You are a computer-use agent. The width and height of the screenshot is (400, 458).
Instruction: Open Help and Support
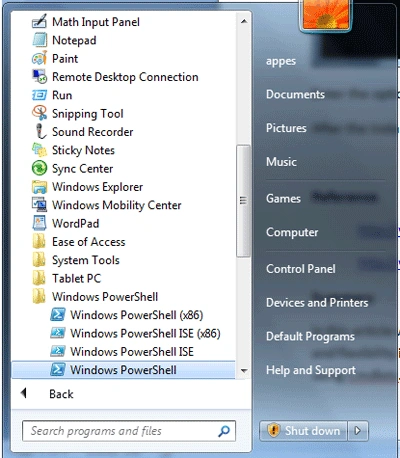point(311,370)
